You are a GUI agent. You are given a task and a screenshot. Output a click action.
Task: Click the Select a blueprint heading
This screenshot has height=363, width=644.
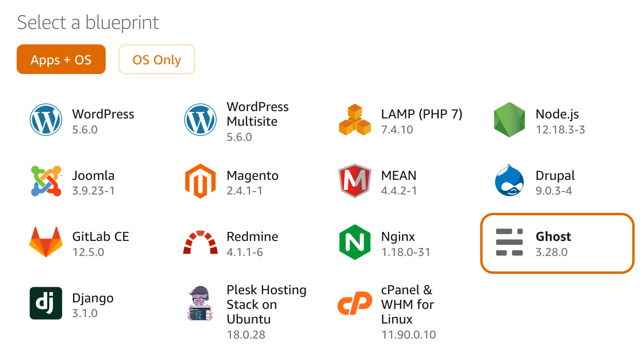[x=88, y=22]
